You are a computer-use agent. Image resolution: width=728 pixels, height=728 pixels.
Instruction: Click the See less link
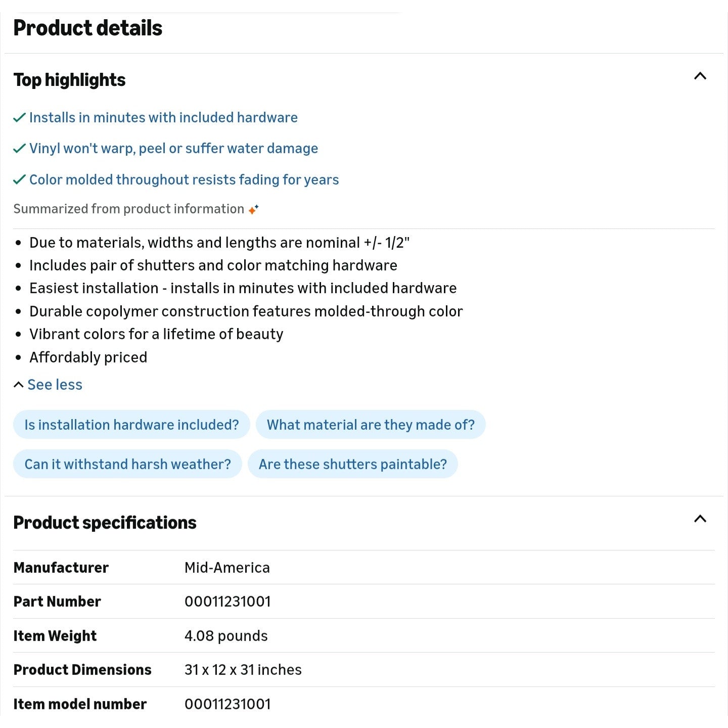tap(55, 385)
